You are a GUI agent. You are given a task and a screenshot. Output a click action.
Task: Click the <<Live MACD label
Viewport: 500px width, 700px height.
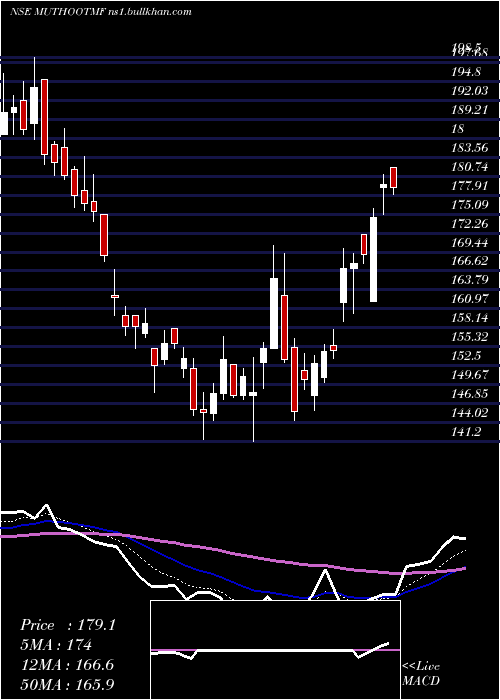421,674
